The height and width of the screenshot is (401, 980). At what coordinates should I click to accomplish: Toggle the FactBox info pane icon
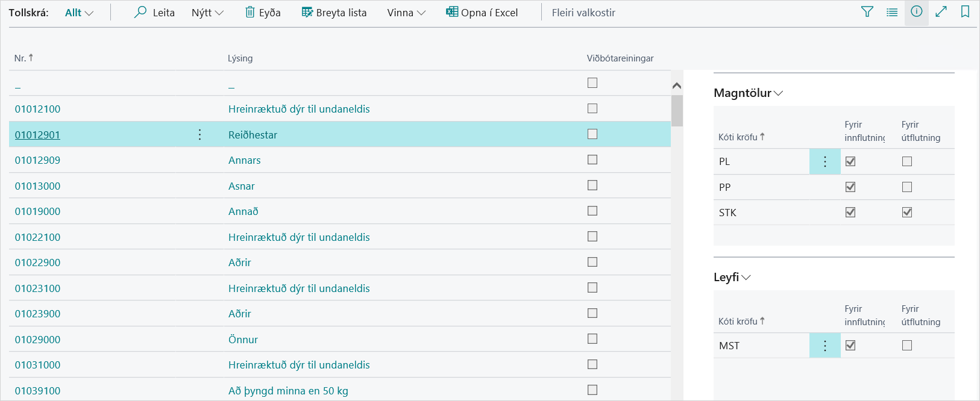tap(916, 11)
